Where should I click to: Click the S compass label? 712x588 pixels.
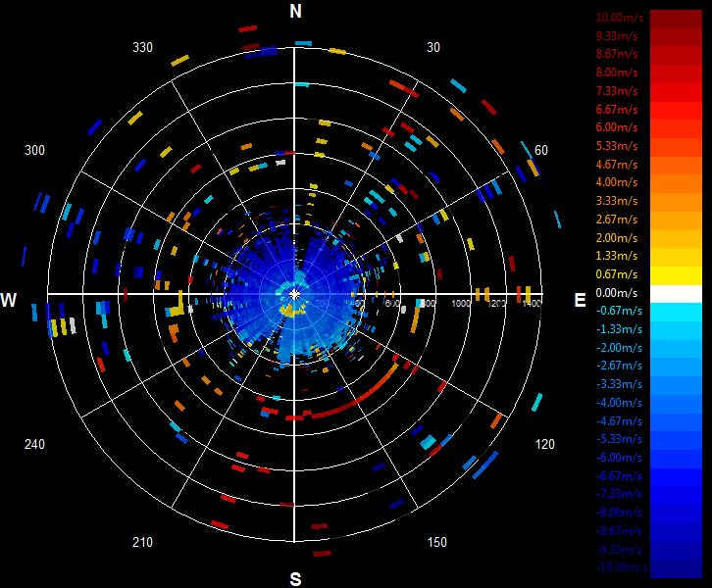pos(295,579)
